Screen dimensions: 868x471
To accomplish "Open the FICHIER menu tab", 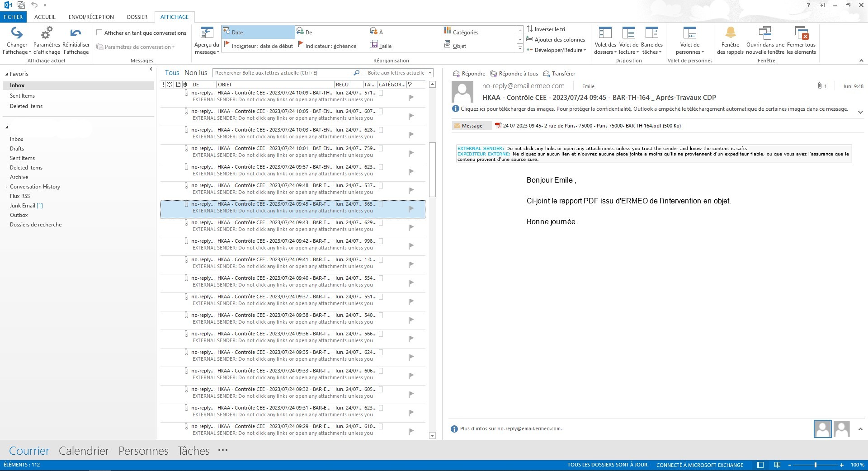I will click(x=13, y=17).
